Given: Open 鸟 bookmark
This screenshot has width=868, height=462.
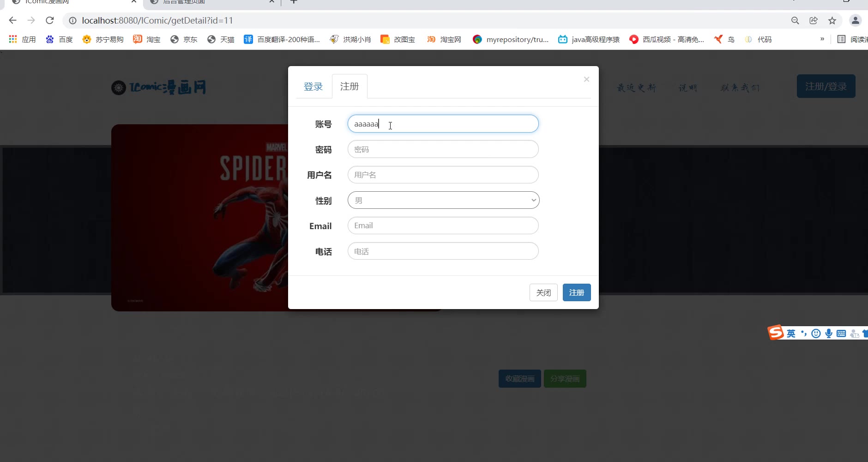Looking at the screenshot, I should (724, 39).
